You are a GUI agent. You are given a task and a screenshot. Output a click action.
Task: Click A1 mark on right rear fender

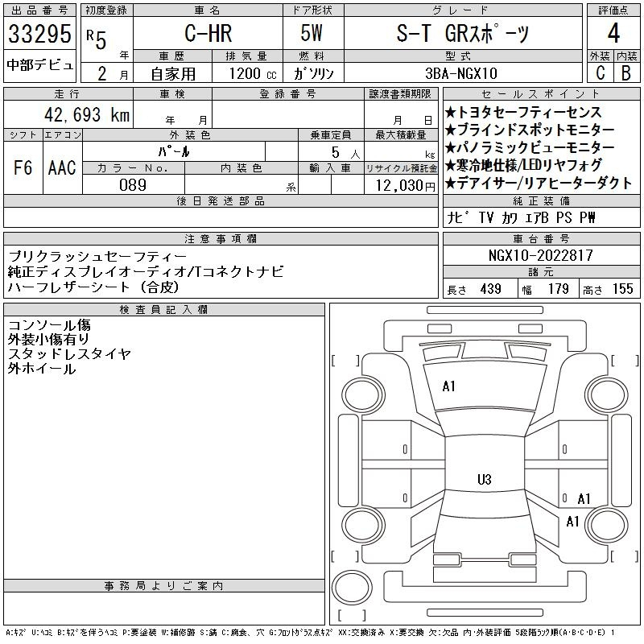click(572, 522)
